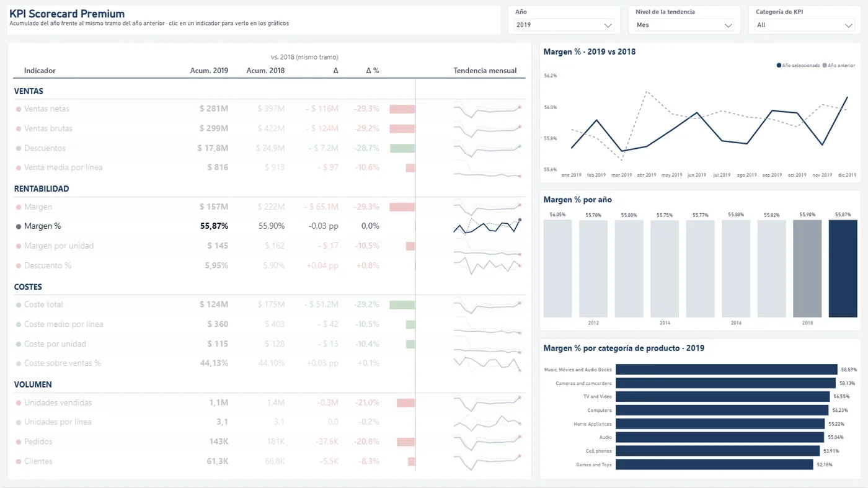Select the Clientes indicator label
The image size is (868, 488).
pos(38,461)
